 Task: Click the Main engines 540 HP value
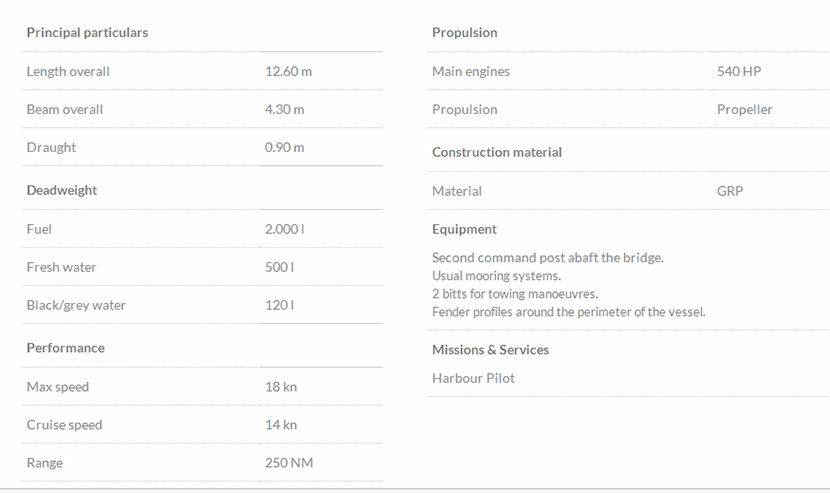[739, 72]
